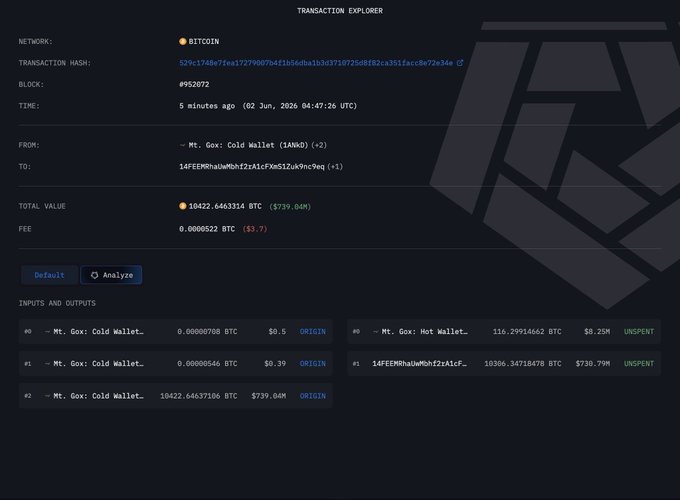Click the coin icon beside 10422.6463314 BTC
This screenshot has width=680, height=500.
coord(183,206)
